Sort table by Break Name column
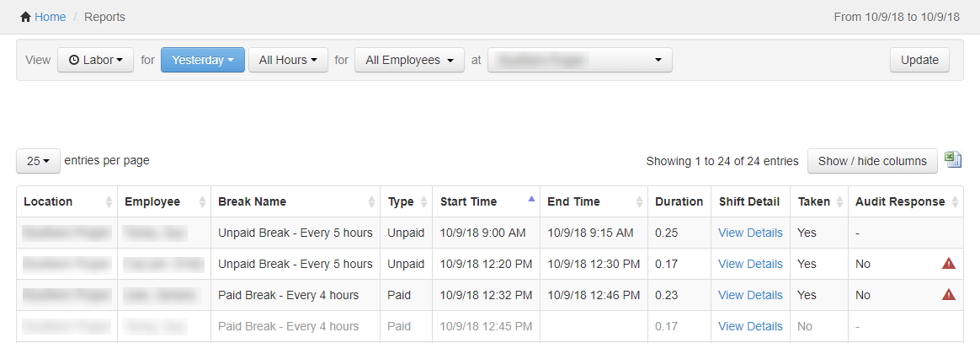Viewport: 980px width, 343px height. point(371,202)
